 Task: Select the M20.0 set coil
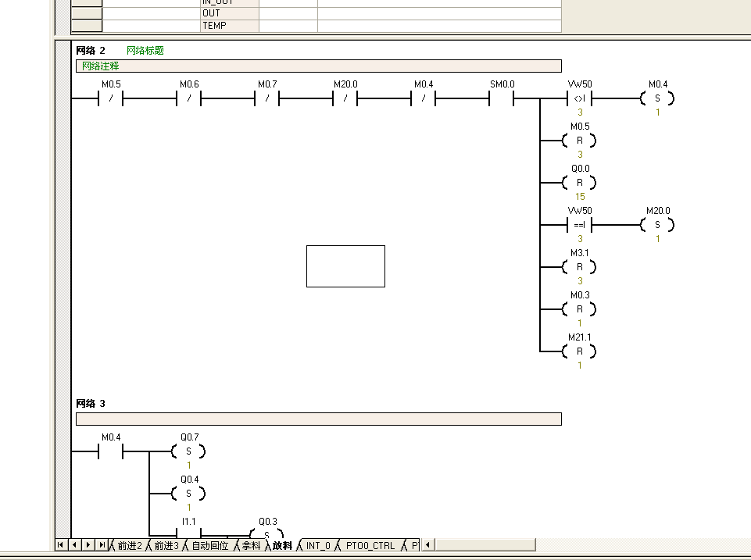(657, 225)
